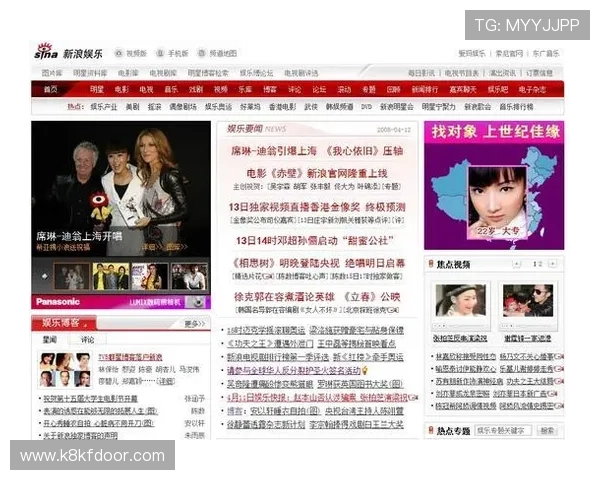Open 电子杂志 in red navigation bar
Screen dimensions: 600x480
[532, 90]
